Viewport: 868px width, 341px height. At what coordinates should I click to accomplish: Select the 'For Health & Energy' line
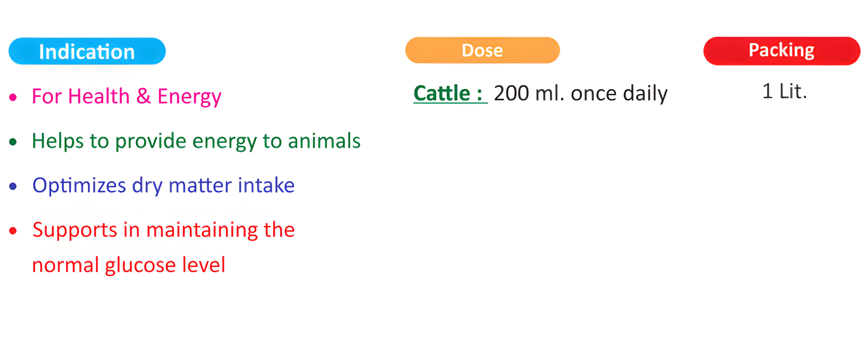(x=126, y=96)
